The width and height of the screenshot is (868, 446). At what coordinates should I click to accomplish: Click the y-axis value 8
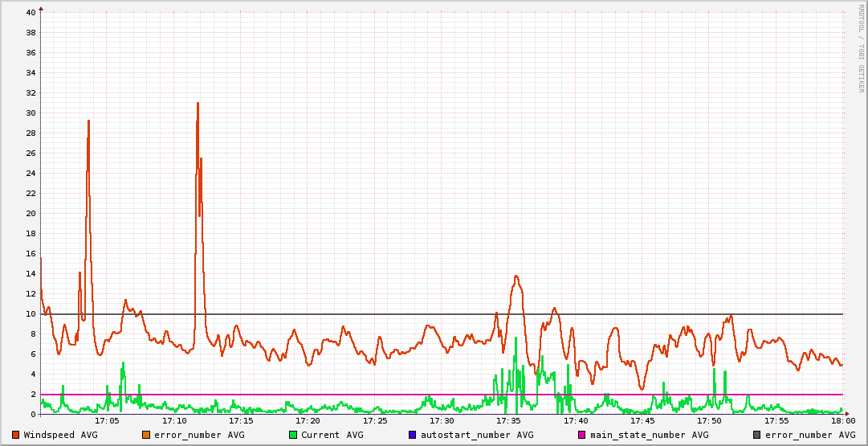pos(34,334)
